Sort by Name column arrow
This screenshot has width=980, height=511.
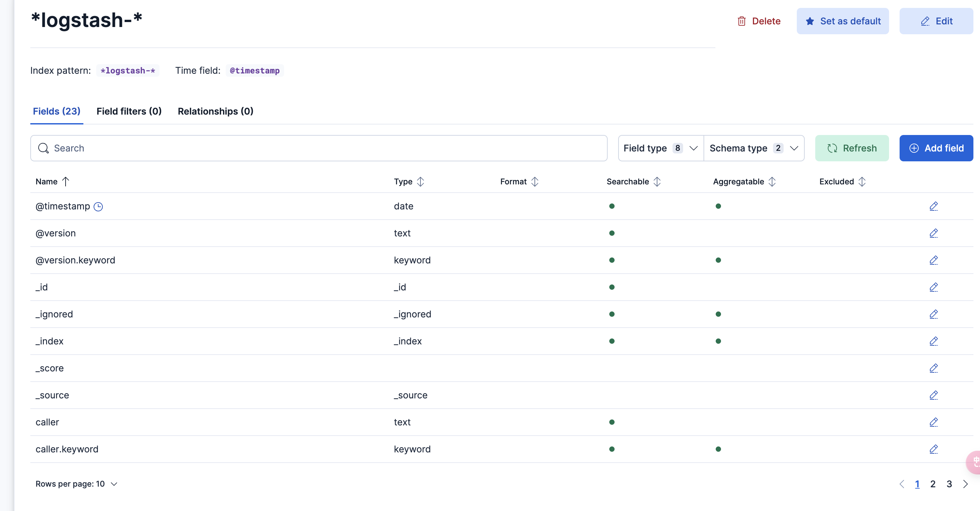[66, 181]
